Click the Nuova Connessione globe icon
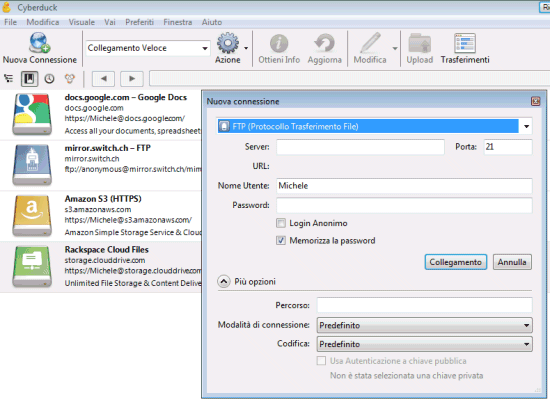This screenshot has height=409, width=550. (x=40, y=42)
